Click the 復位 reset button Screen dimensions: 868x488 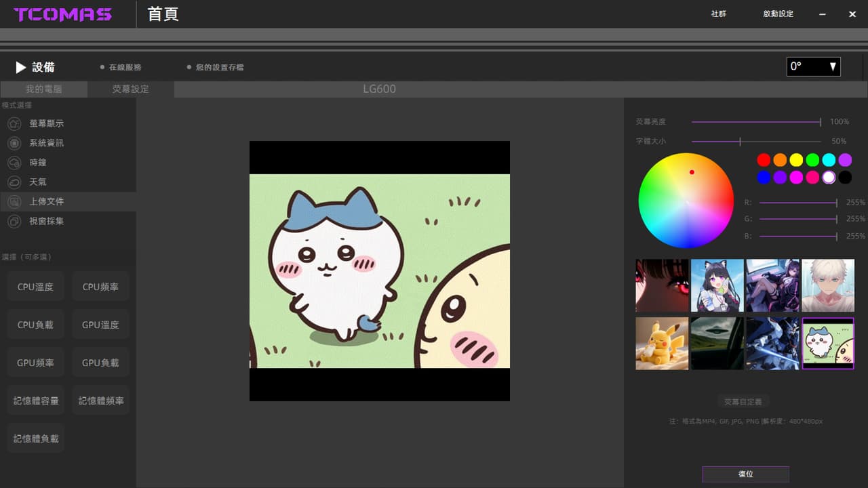tap(745, 474)
